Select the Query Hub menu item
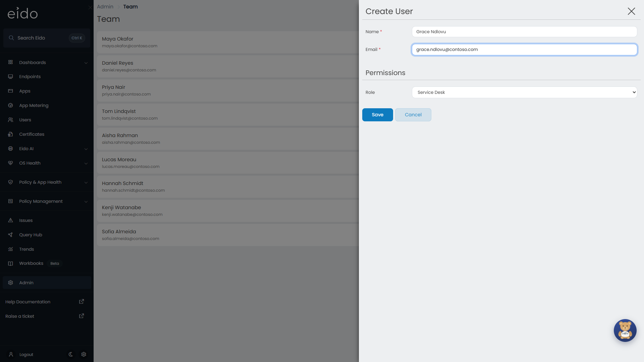This screenshot has width=644, height=362. point(47,235)
